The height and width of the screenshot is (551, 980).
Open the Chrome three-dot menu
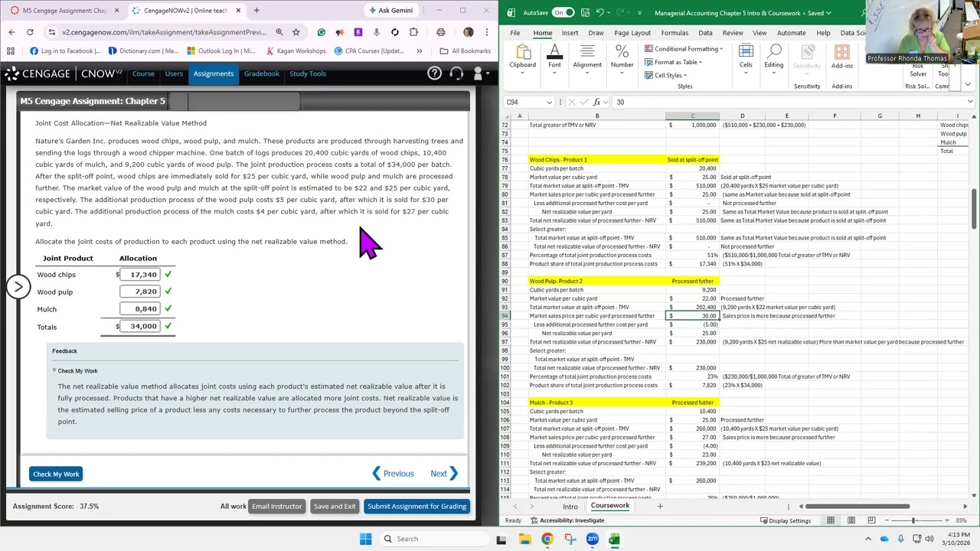(x=487, y=32)
